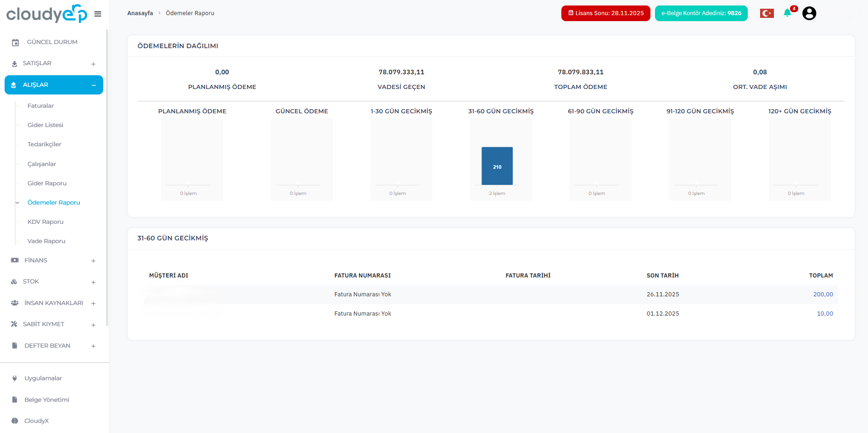Expand the Finans section plus sign
The height and width of the screenshot is (433, 868).
[93, 261]
